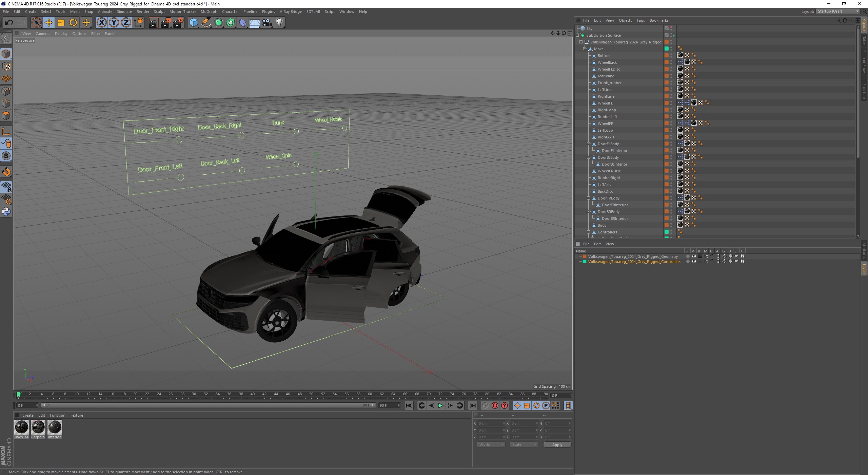
Task: Toggle Geometry layer solo dot
Action: (x=688, y=256)
